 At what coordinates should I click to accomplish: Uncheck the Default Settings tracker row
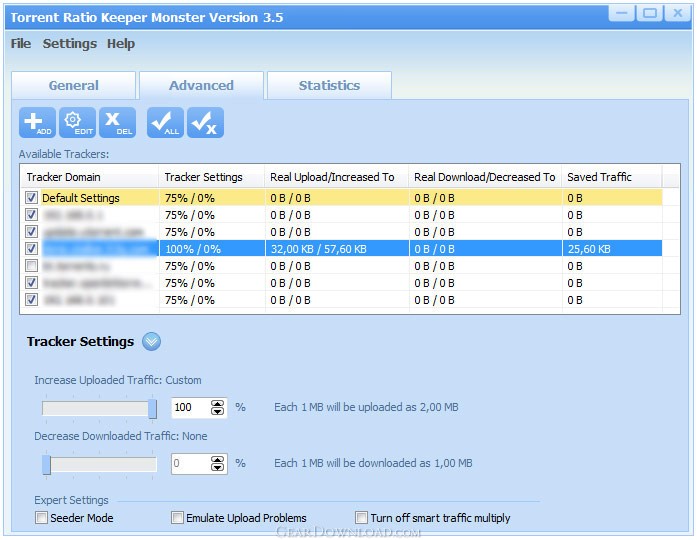coord(32,198)
